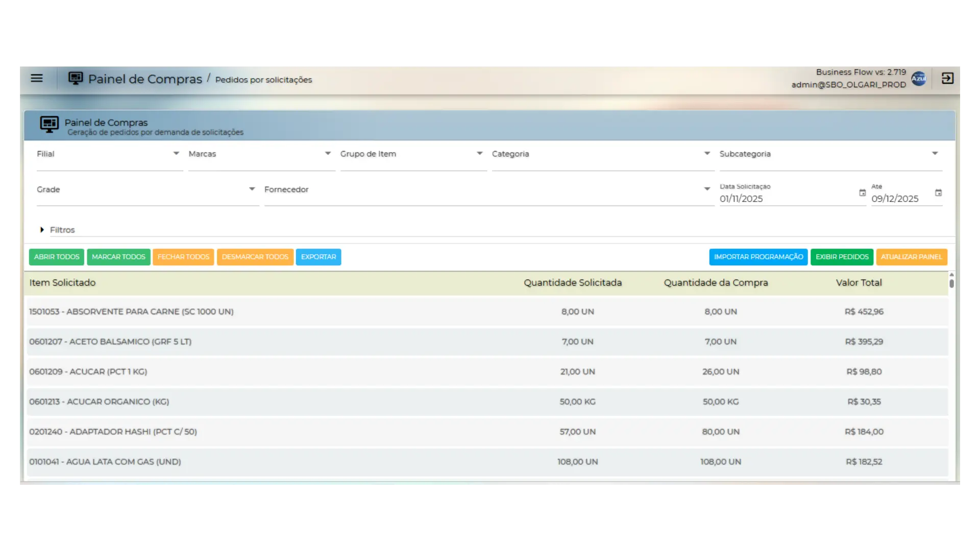The image size is (980, 551).
Task: Click the EXPORTAR button
Action: 318,257
